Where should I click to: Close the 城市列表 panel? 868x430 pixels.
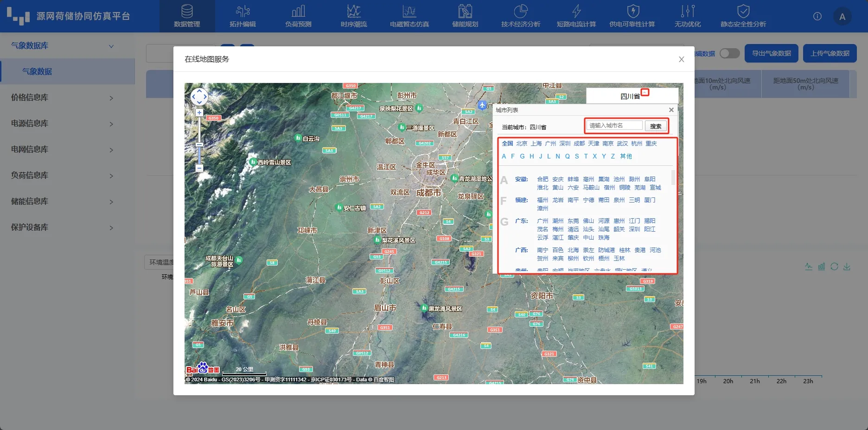tap(671, 110)
